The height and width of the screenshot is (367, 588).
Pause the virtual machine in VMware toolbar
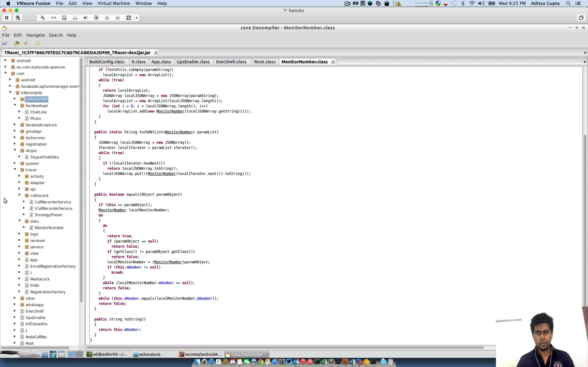(x=7, y=18)
